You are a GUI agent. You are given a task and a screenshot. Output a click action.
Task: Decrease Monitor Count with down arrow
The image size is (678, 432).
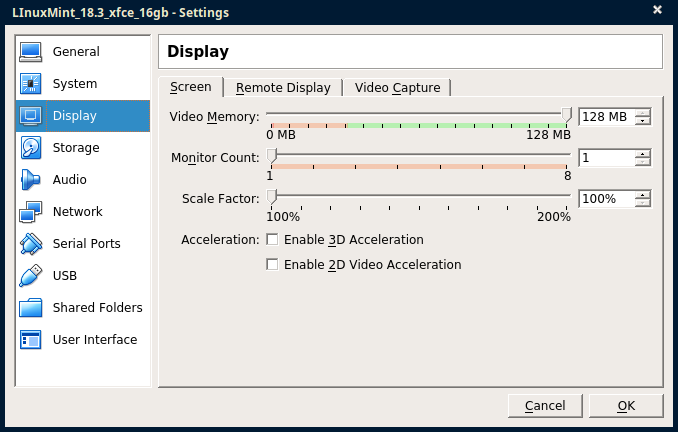click(x=643, y=162)
